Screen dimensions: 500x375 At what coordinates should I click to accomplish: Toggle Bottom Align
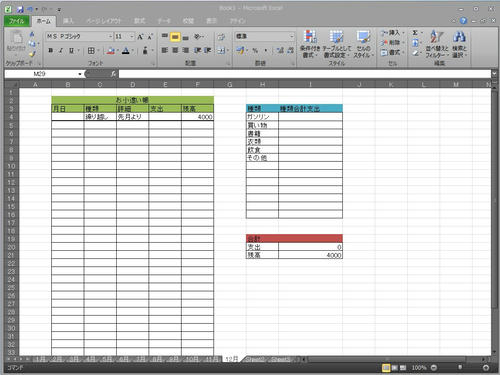pos(186,37)
